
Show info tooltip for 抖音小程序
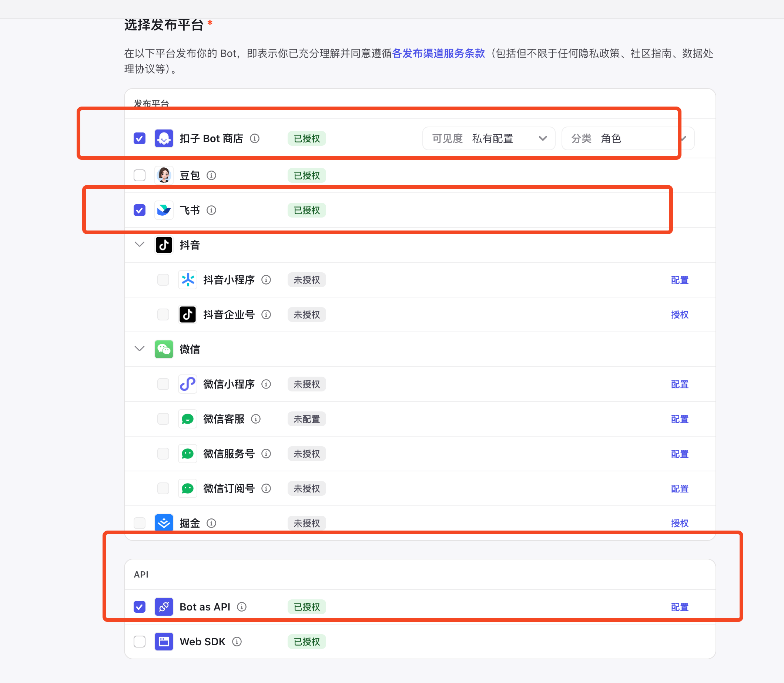point(266,280)
